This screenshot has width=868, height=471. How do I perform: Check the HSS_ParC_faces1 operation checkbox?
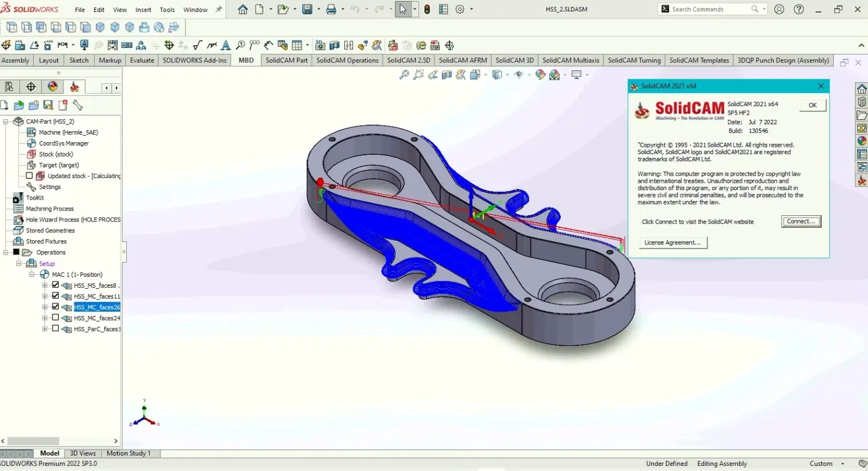(x=55, y=328)
